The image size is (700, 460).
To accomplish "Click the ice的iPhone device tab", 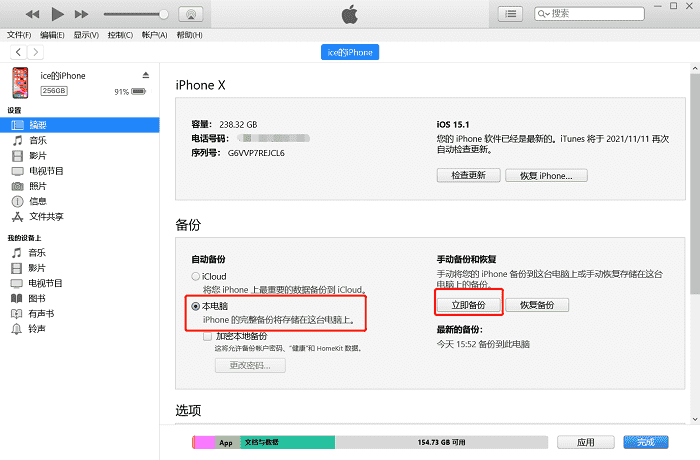I will [x=350, y=52].
